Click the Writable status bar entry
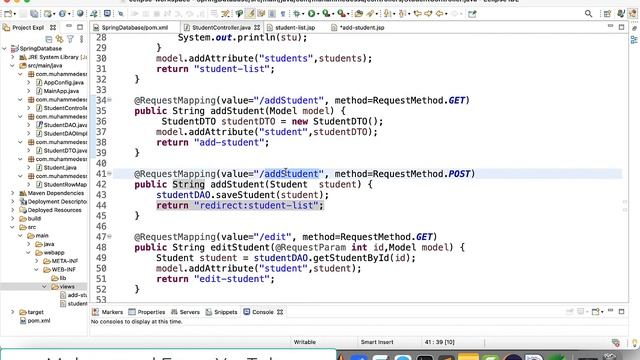This screenshot has width=640, height=360. [304, 342]
